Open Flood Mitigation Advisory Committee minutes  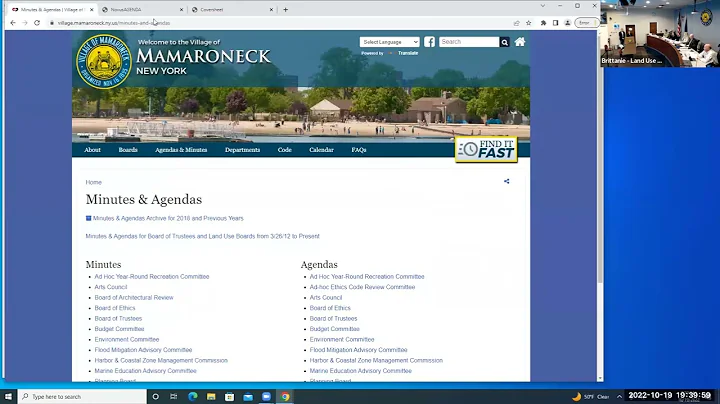tap(143, 350)
